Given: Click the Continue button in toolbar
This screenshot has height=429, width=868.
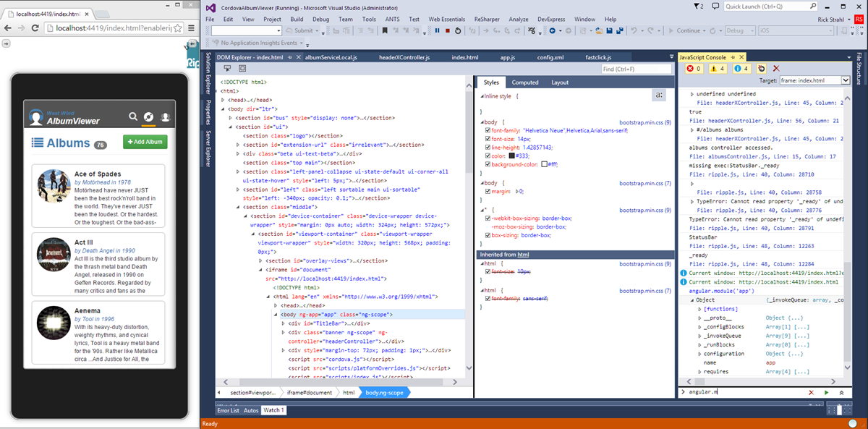Looking at the screenshot, I should point(685,30).
